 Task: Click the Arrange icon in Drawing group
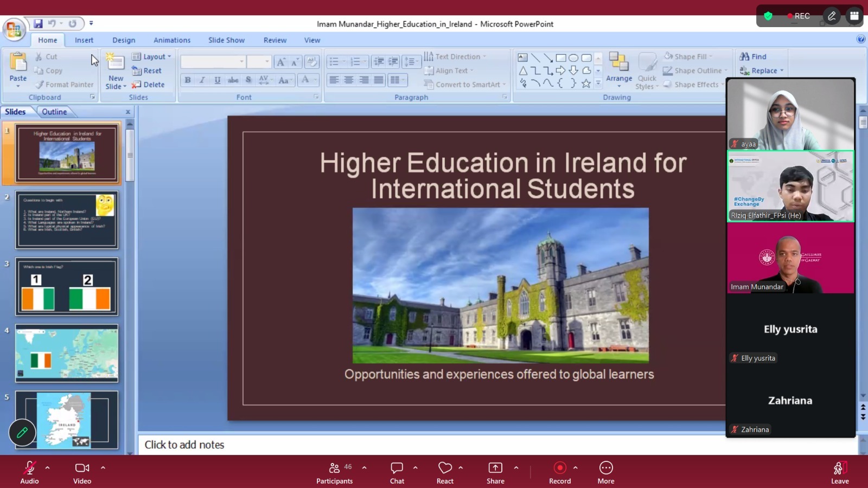pos(618,61)
